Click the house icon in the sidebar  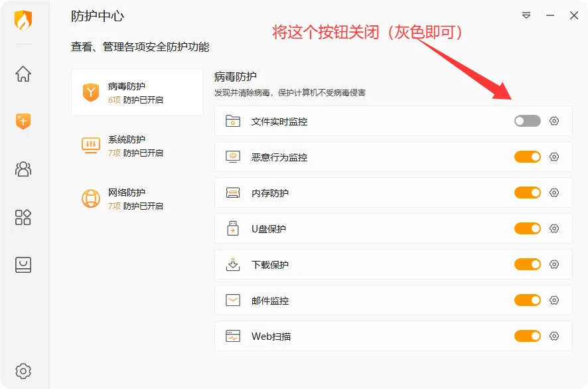tap(23, 74)
